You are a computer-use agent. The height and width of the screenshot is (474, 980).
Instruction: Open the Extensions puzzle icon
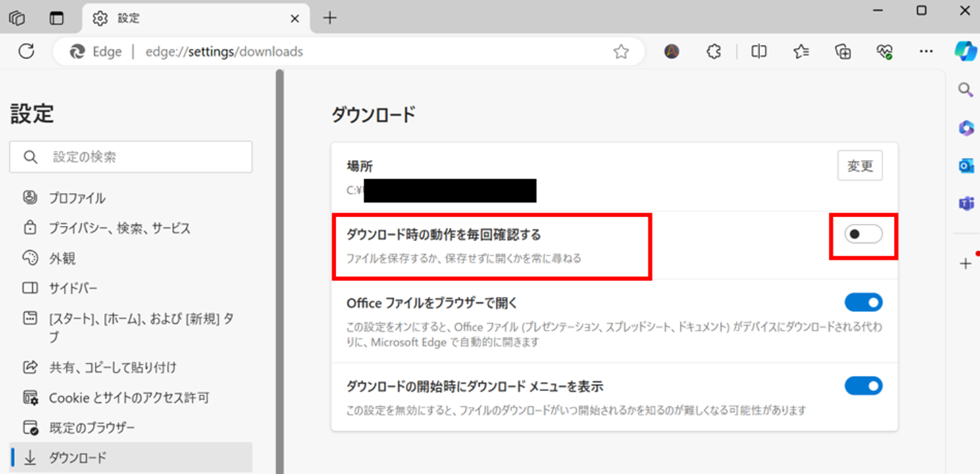pos(714,51)
